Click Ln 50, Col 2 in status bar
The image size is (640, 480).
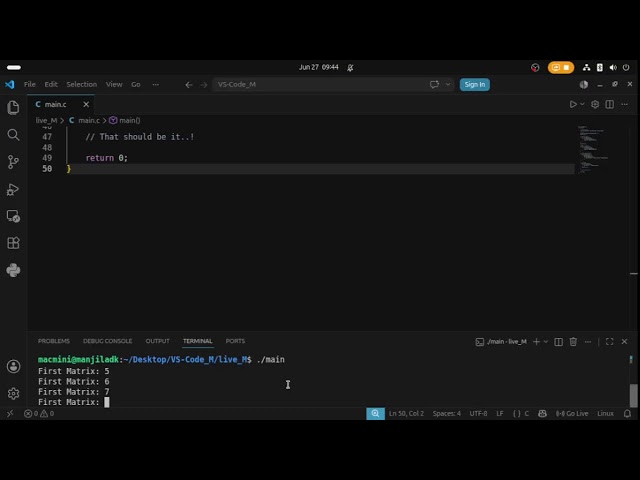pos(406,413)
